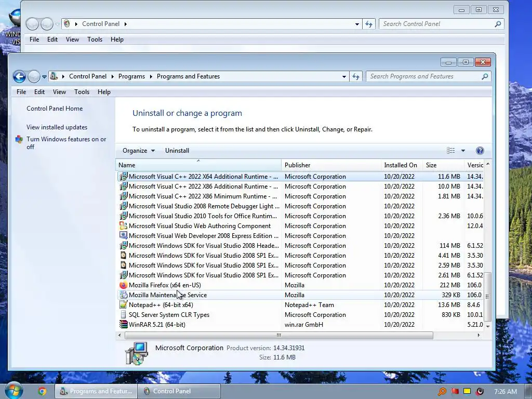Click the search magnifier in back Control Panel window
Viewport: 532px width, 399px height.
tap(498, 24)
